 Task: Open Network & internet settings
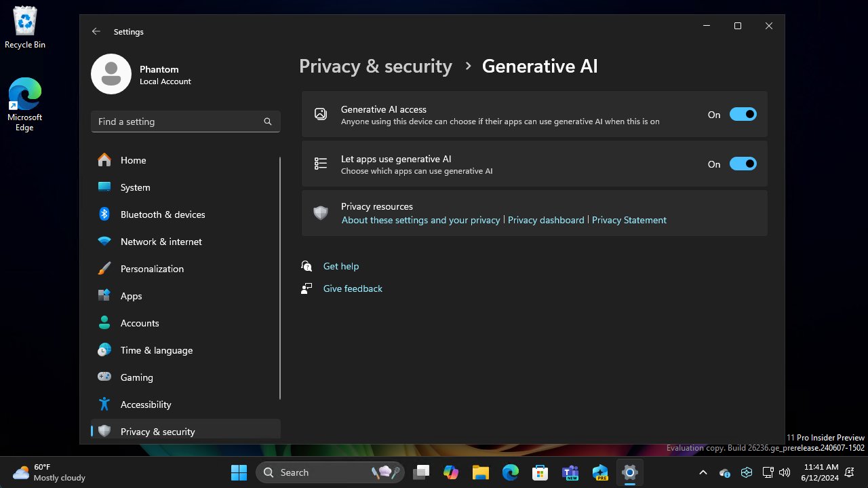click(161, 242)
